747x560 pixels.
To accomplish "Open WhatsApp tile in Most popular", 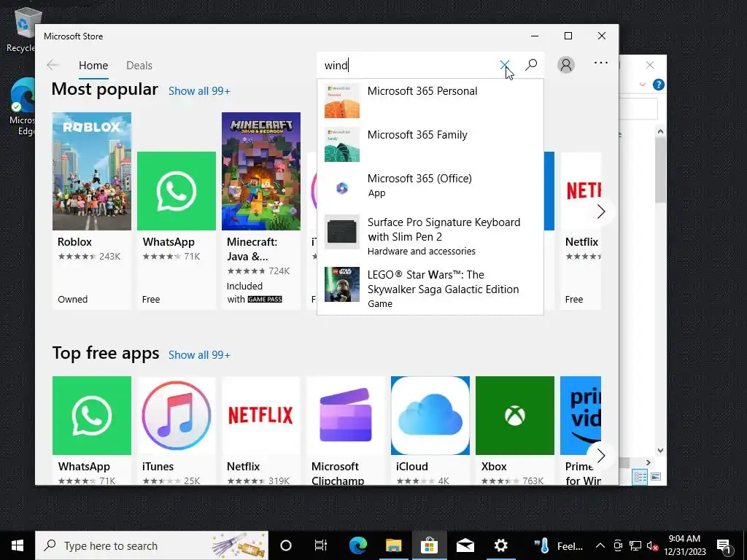I will click(177, 230).
